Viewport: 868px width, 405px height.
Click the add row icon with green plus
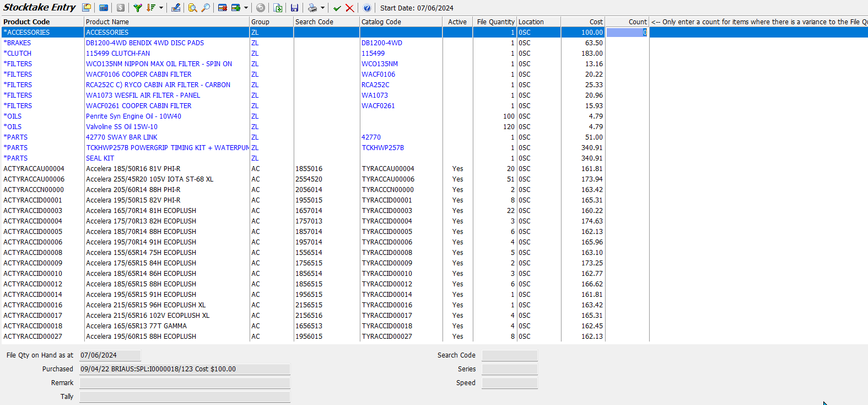236,8
